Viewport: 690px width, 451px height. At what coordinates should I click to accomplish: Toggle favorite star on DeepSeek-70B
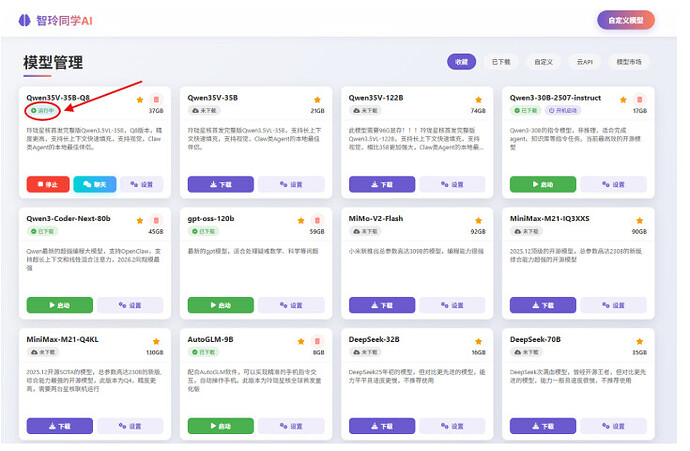(640, 341)
